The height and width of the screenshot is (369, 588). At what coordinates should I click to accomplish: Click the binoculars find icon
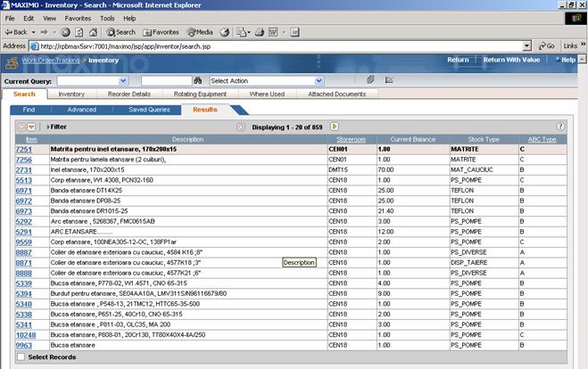tap(197, 80)
